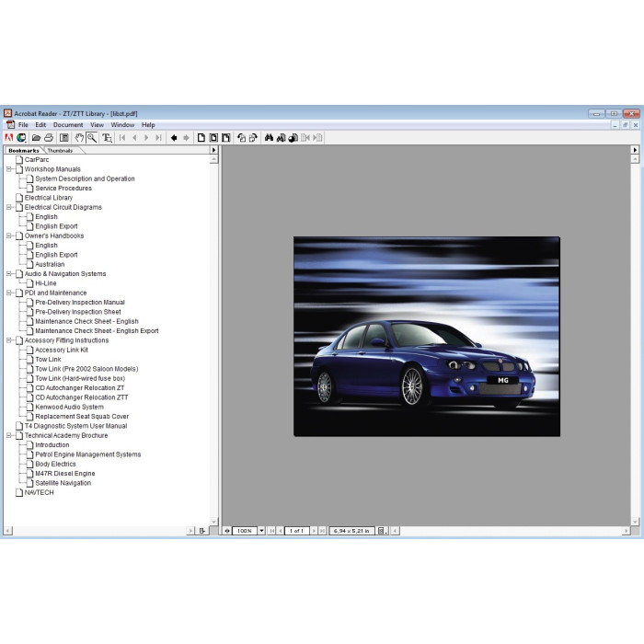
Task: Open Pre-Delivery Inspection Manual bookmark
Action: pos(80,303)
